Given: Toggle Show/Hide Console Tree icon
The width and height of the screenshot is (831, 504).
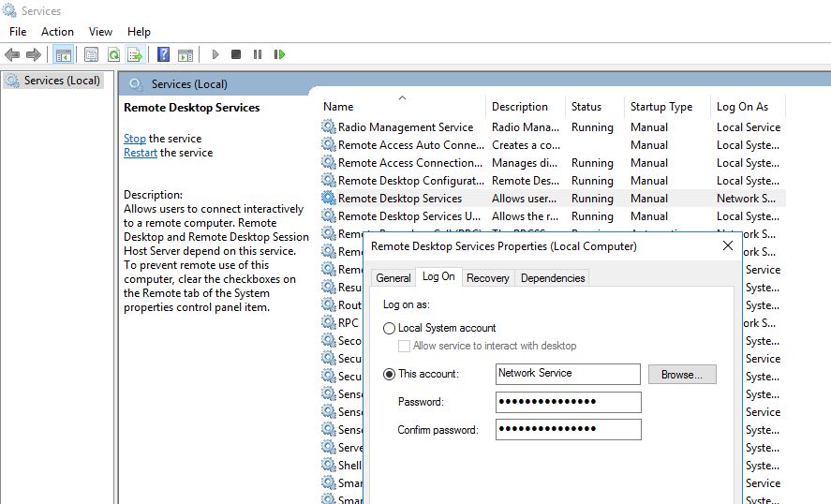Looking at the screenshot, I should [63, 54].
